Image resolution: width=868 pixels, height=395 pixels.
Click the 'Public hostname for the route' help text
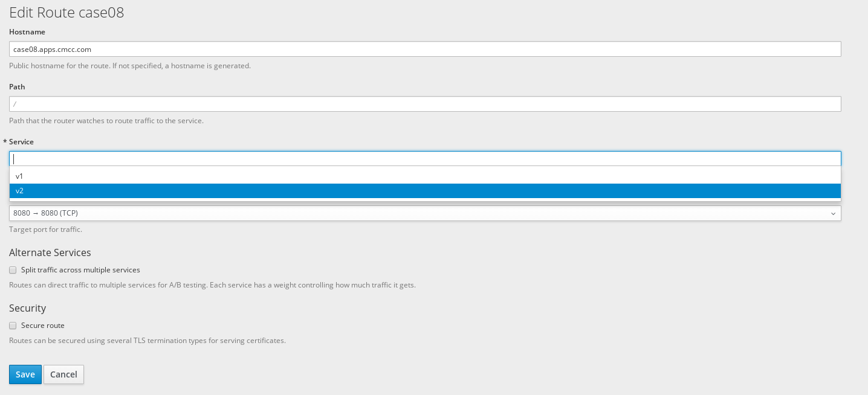(x=130, y=65)
